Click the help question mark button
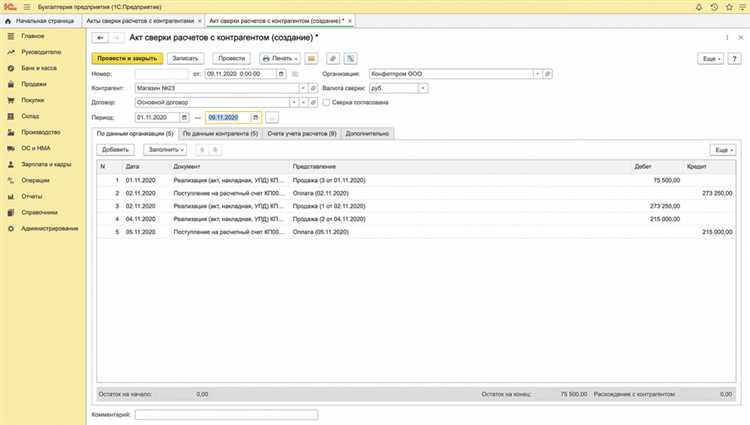 tap(734, 59)
